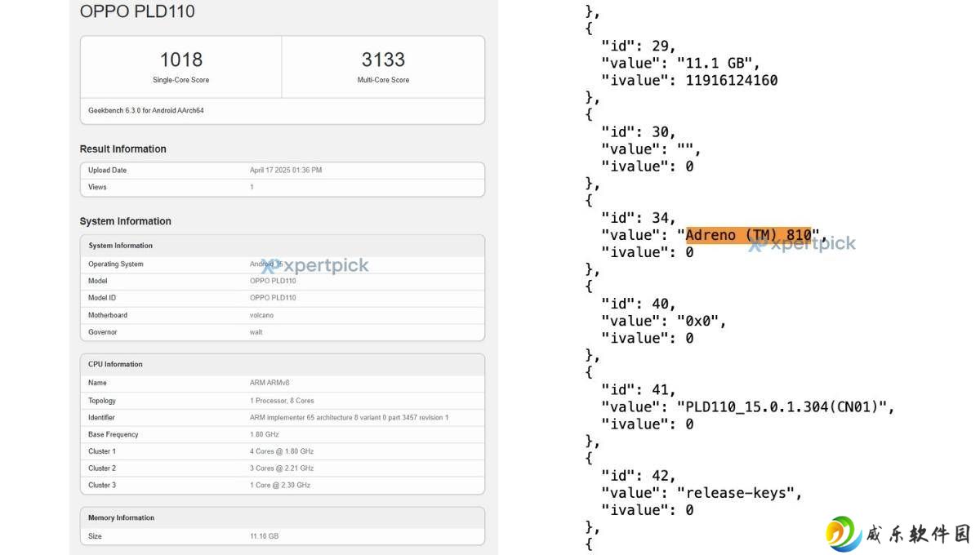Click the JSON line "id": 30
The width and height of the screenshot is (980, 555).
click(x=639, y=131)
